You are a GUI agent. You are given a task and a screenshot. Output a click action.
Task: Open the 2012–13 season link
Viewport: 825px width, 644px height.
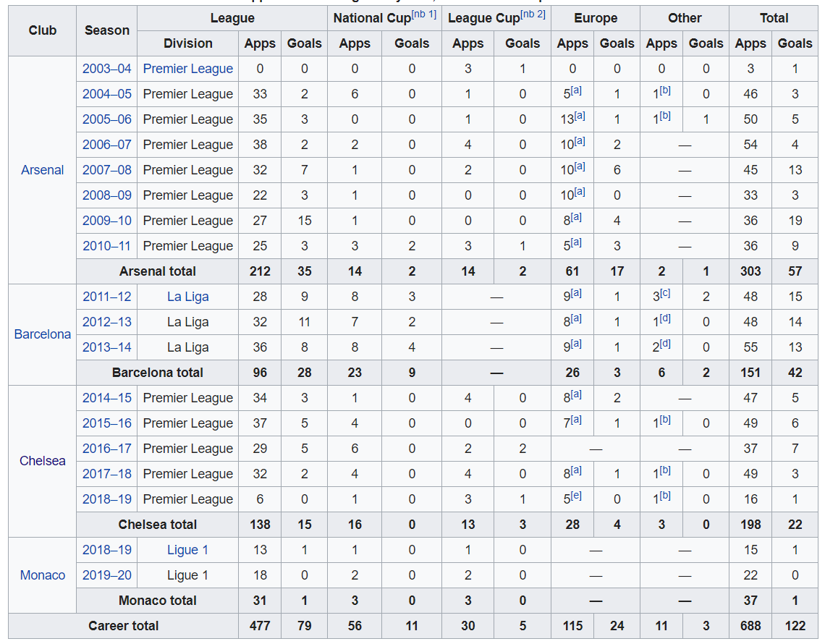(x=107, y=322)
